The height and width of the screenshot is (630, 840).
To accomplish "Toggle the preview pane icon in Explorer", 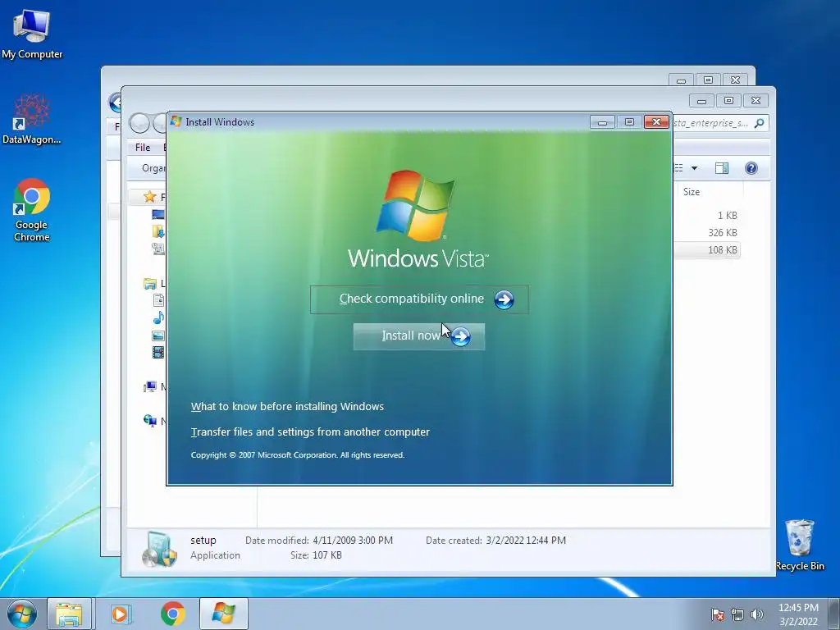I will point(722,168).
